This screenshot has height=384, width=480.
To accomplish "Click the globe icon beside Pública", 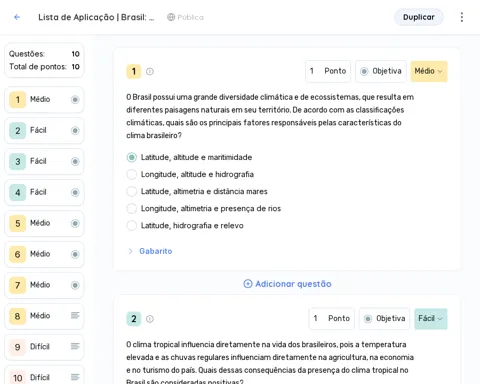I will click(171, 17).
